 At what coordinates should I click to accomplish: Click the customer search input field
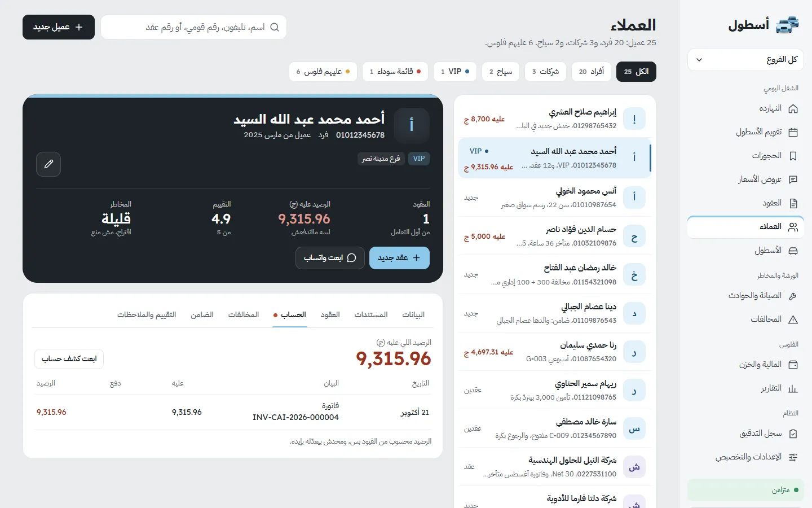point(194,27)
